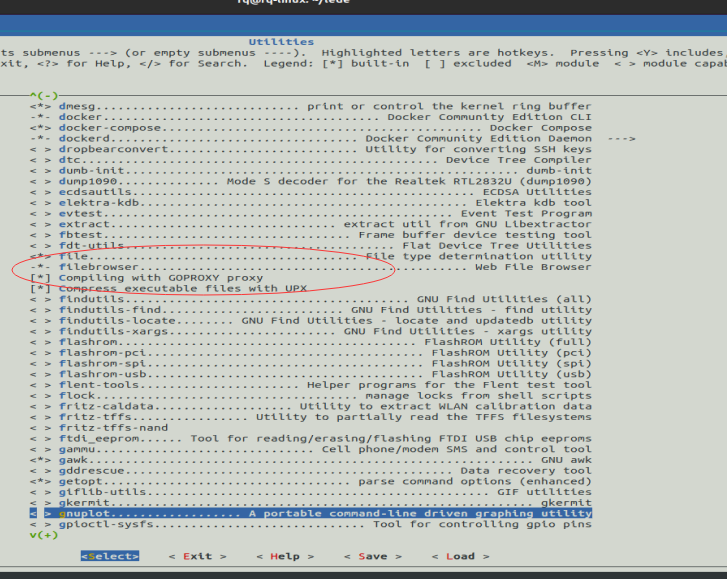
Task: Enable the dtc Device Tree Compiler
Action: click(40, 160)
